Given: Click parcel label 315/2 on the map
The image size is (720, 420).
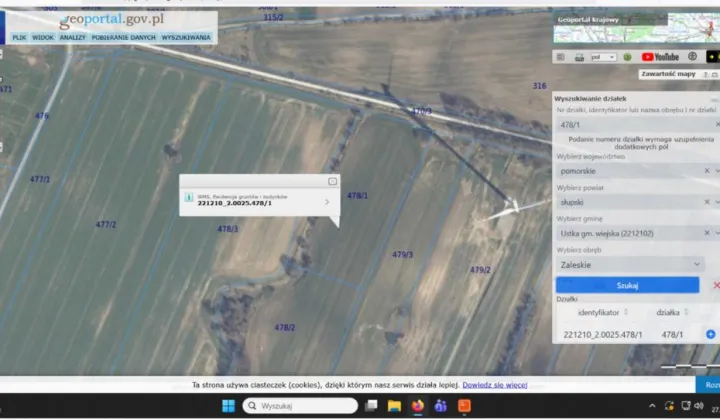Looking at the screenshot, I should tap(273, 17).
